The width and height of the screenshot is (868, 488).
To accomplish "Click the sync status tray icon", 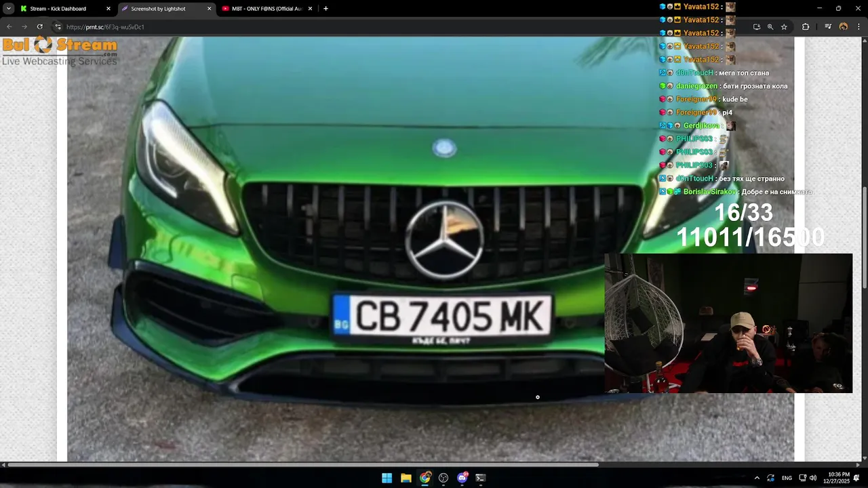I will [x=771, y=478].
